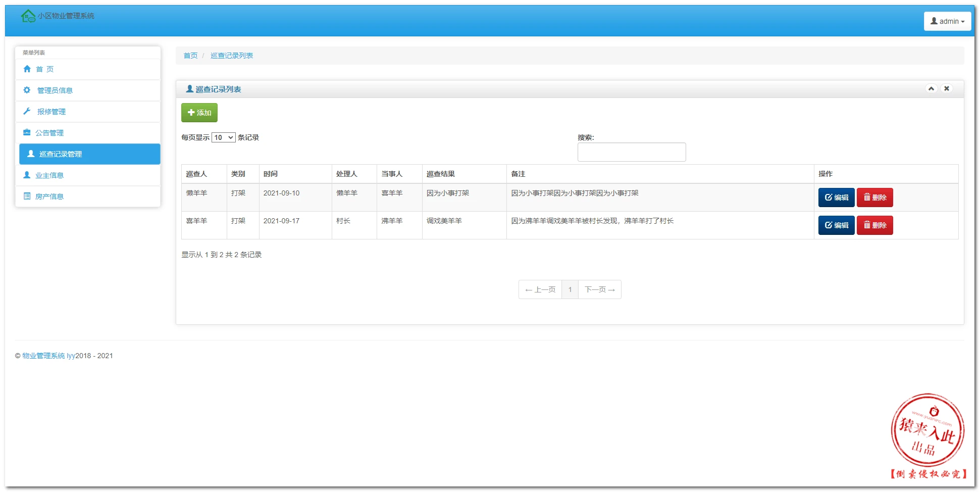This screenshot has width=980, height=492.
Task: Open the records-per-page dropdown showing 10
Action: point(224,137)
